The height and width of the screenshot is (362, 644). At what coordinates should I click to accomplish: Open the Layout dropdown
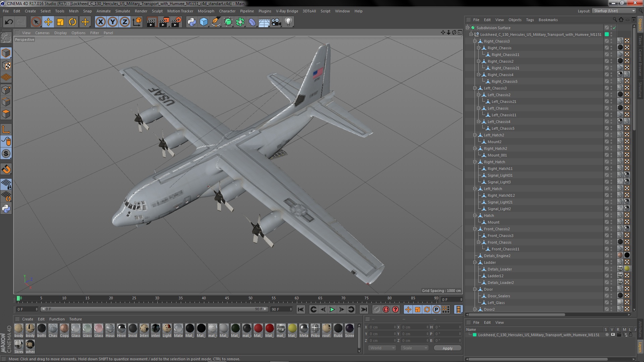click(614, 11)
